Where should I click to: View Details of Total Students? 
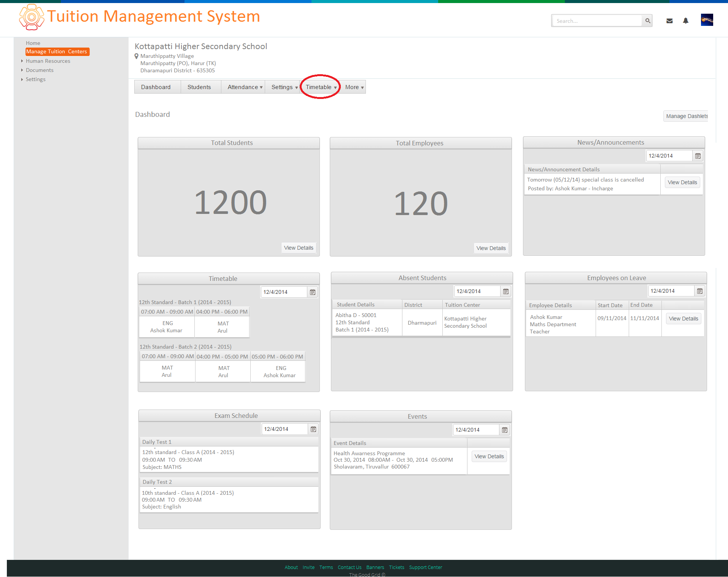[x=299, y=248]
